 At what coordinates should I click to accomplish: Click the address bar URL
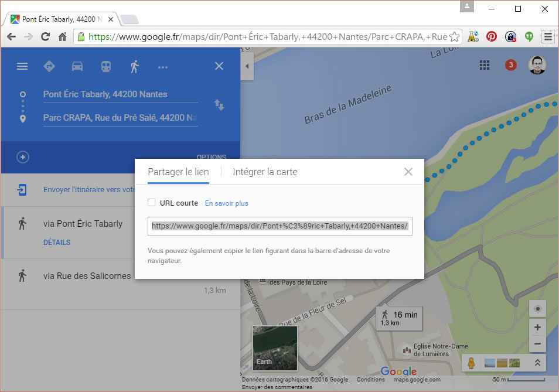coord(267,37)
